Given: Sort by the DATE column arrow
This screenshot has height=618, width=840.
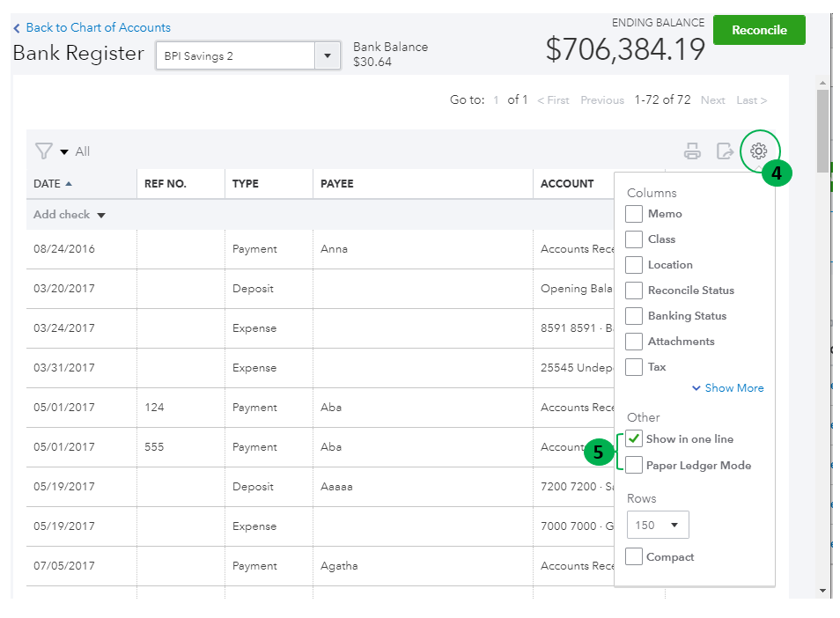Looking at the screenshot, I should coord(69,184).
